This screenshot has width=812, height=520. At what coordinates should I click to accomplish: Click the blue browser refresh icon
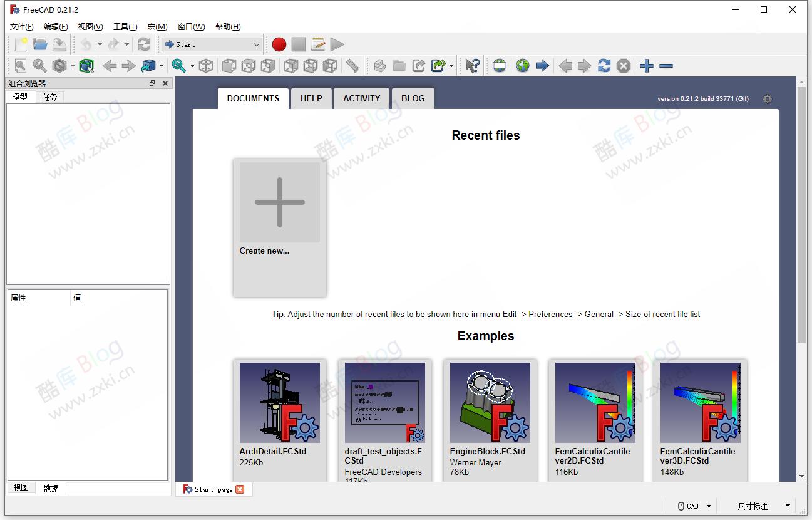604,66
